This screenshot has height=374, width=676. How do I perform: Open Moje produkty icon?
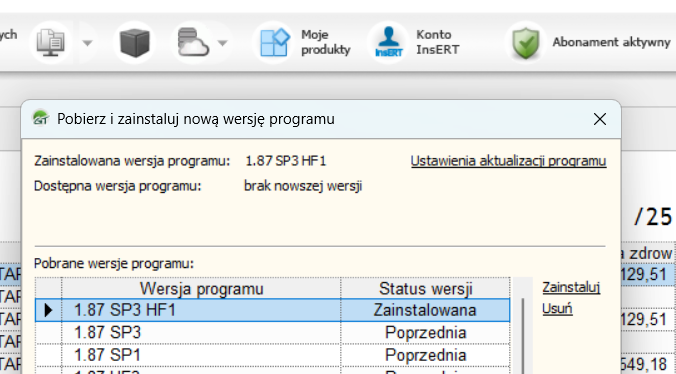point(274,42)
